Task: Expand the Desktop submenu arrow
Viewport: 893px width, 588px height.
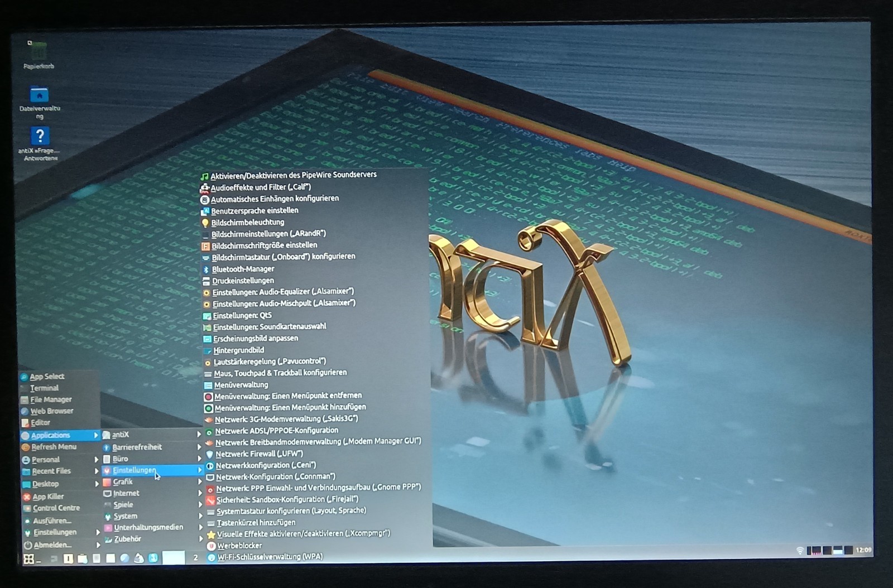Action: pyautogui.click(x=97, y=484)
